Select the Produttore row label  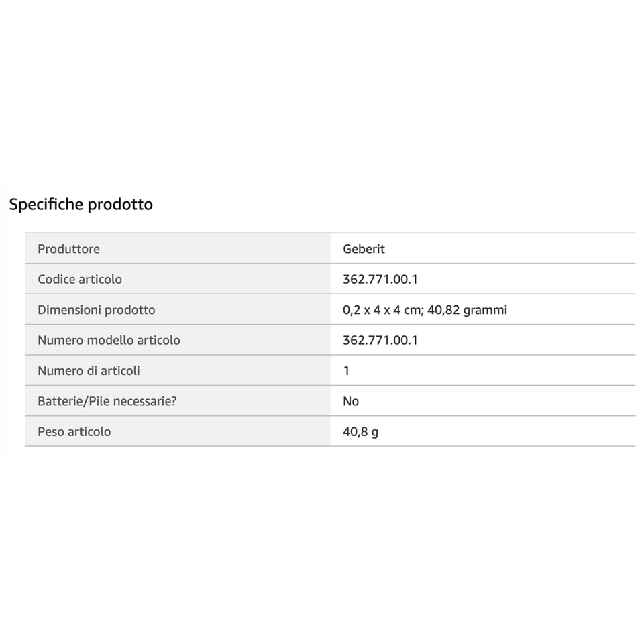tap(68, 249)
